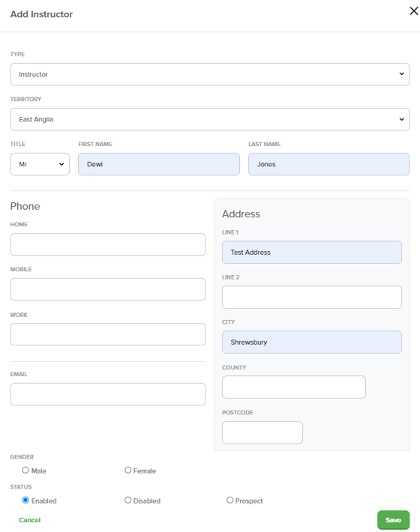The image size is (420, 532).
Task: Click the First Name field containing Dewi
Action: (x=159, y=164)
